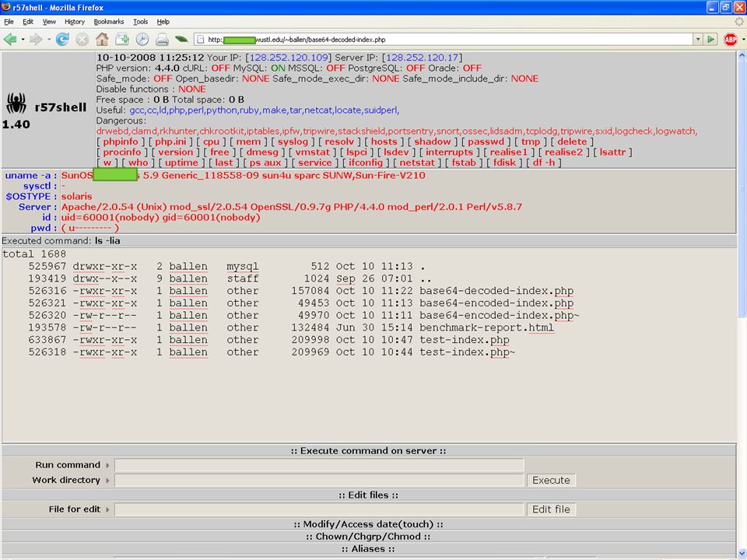Open the Help menu
Screen dimensions: 747x560
(x=163, y=22)
